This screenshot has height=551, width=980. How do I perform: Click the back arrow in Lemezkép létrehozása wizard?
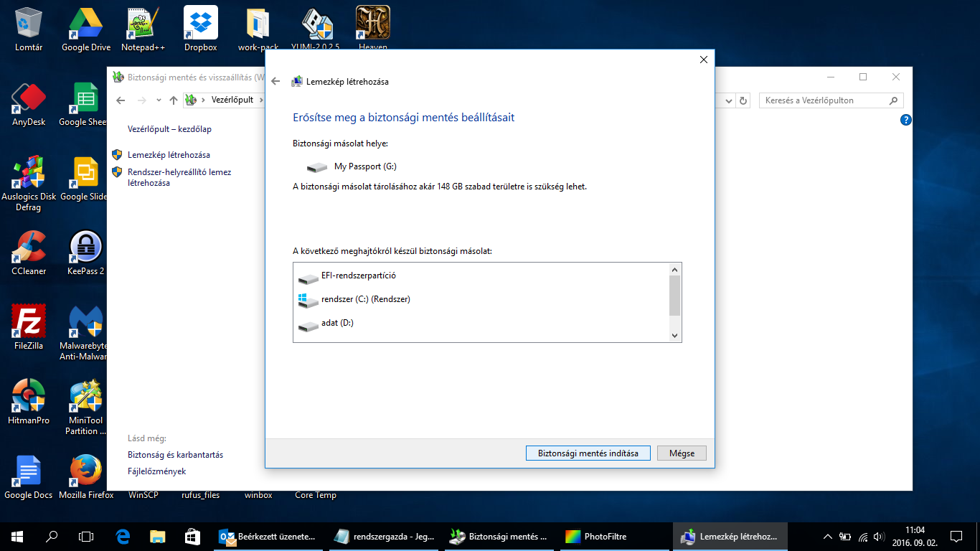(275, 82)
